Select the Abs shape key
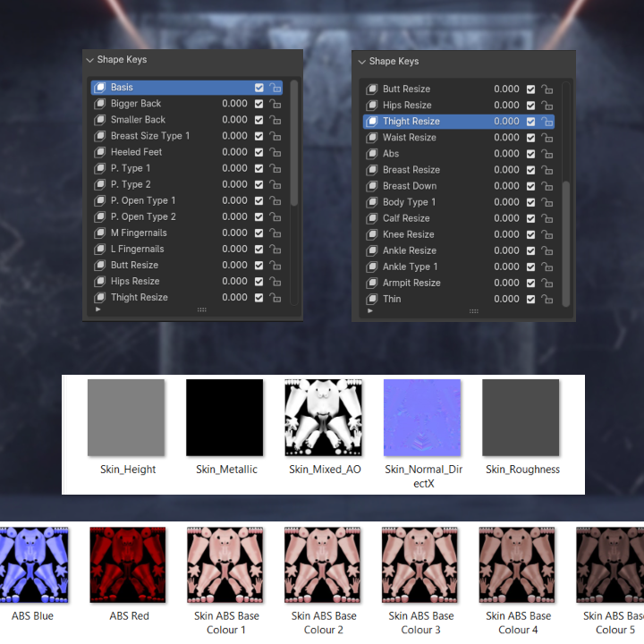Image resolution: width=644 pixels, height=644 pixels. [x=391, y=154]
